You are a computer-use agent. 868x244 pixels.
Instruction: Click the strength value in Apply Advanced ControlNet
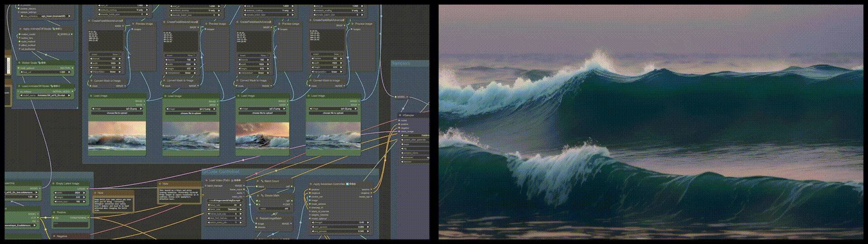pyautogui.click(x=362, y=222)
